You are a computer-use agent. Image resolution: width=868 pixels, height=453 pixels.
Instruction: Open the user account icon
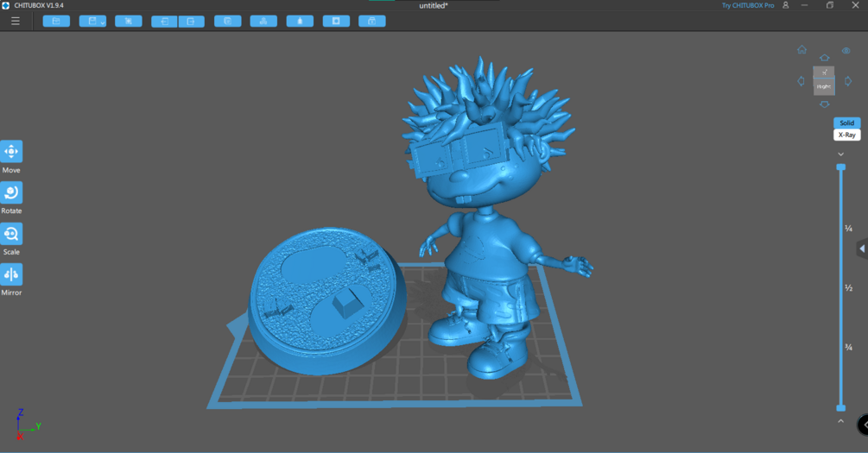point(785,5)
